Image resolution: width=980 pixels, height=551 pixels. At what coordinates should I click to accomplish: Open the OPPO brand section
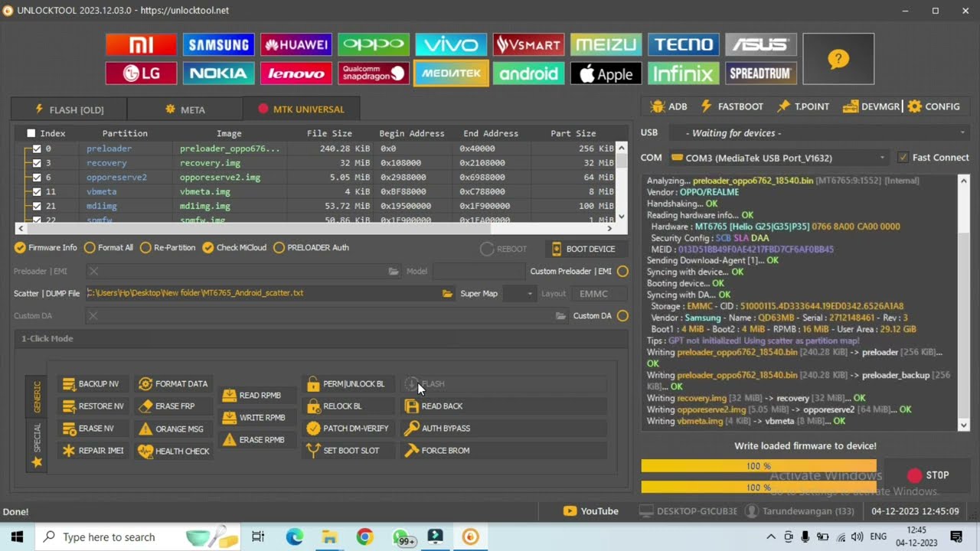pyautogui.click(x=374, y=44)
